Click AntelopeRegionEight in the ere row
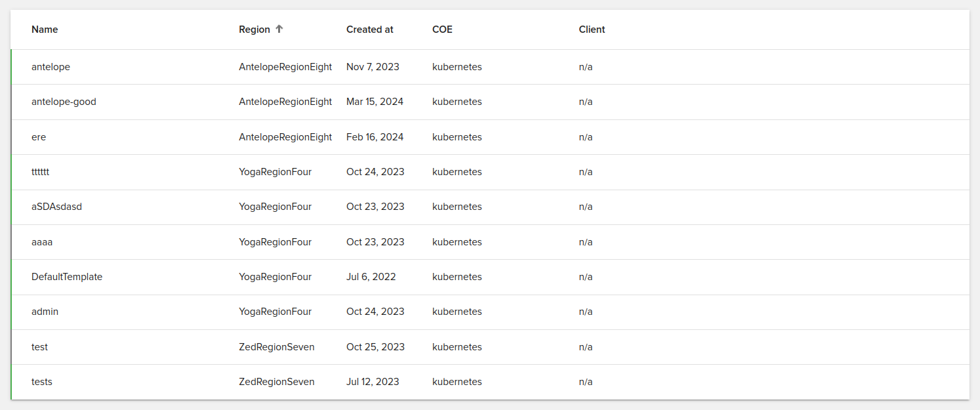This screenshot has height=410, width=980. click(285, 136)
